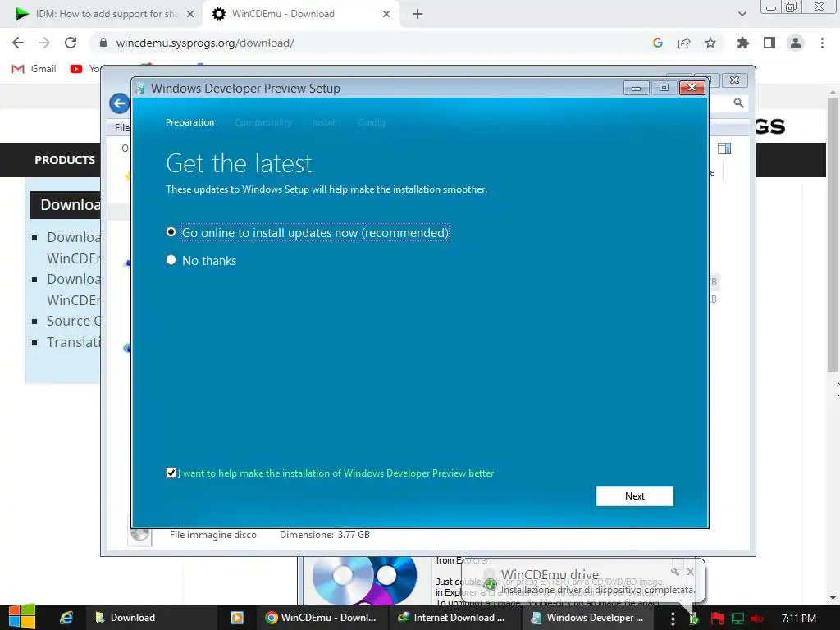This screenshot has width=840, height=630.
Task: Click the wrench icon in notification balloon
Action: click(675, 572)
